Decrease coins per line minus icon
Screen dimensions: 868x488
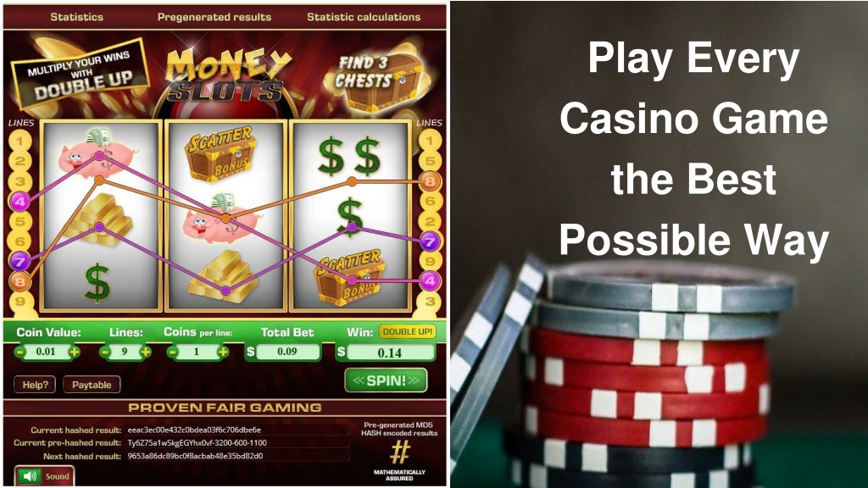click(173, 352)
